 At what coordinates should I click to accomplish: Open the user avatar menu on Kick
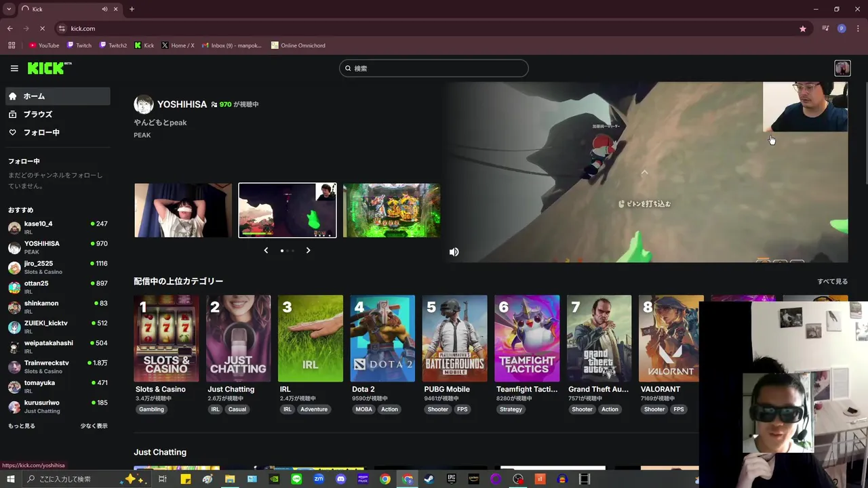pos(842,68)
